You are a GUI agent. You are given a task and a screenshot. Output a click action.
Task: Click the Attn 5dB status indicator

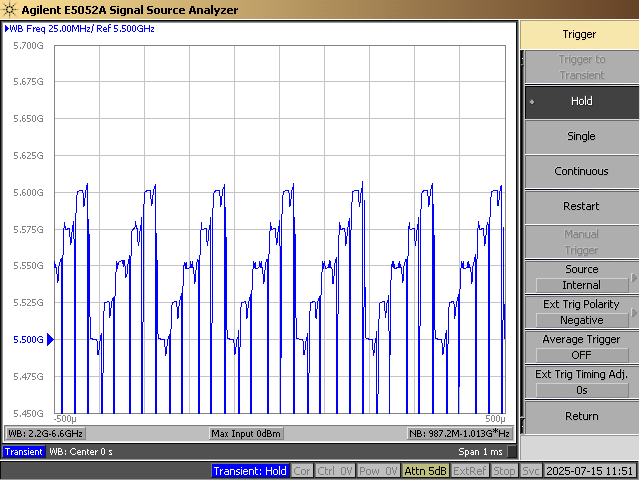click(x=425, y=471)
